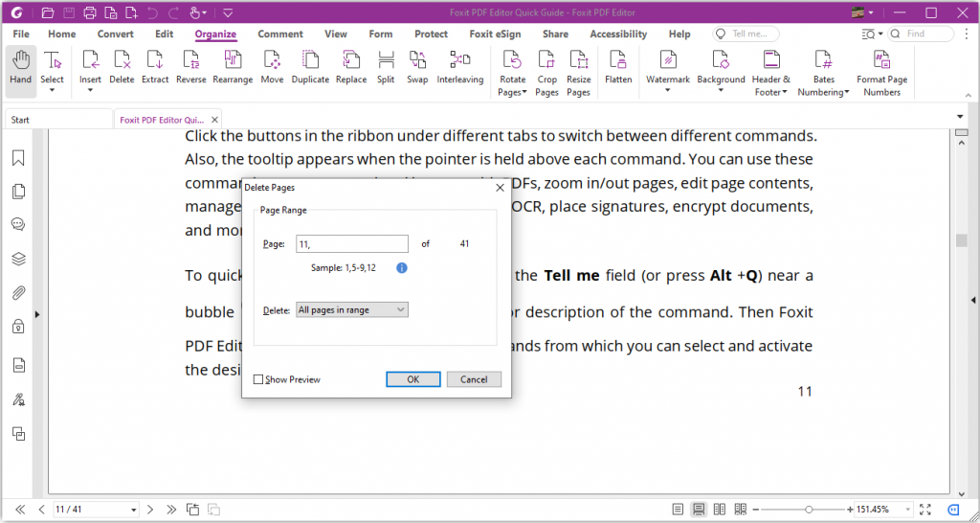
Task: Open the File menu
Action: [21, 34]
